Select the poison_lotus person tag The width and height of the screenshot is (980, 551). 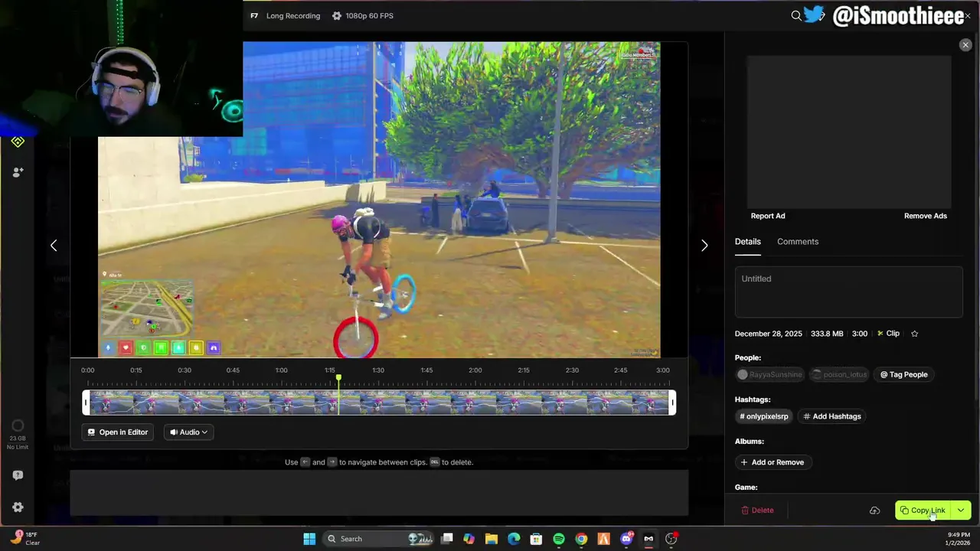pyautogui.click(x=839, y=375)
